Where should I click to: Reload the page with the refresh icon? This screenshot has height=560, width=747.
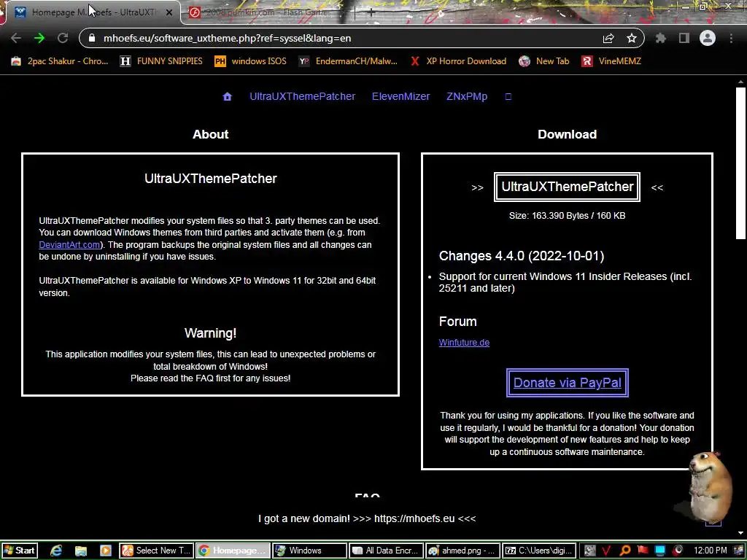coord(63,38)
